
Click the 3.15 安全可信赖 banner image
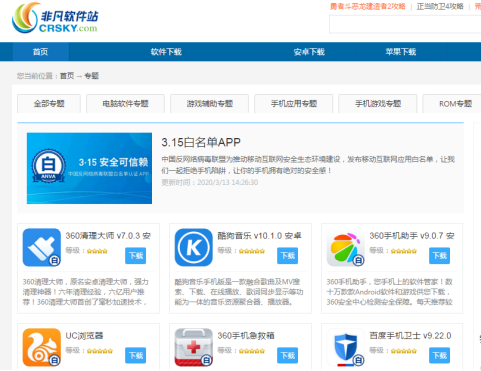pos(89,168)
